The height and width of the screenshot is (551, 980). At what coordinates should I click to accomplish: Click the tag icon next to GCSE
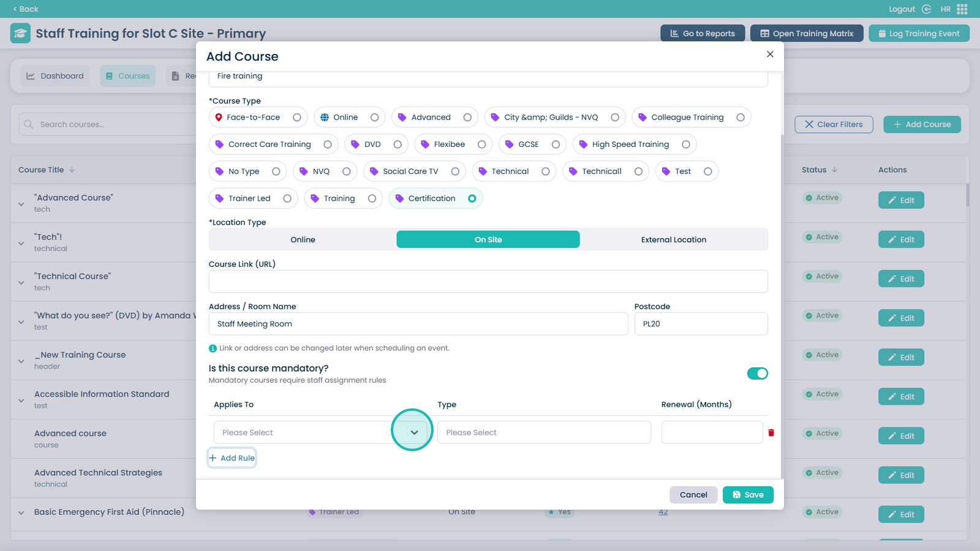(509, 144)
